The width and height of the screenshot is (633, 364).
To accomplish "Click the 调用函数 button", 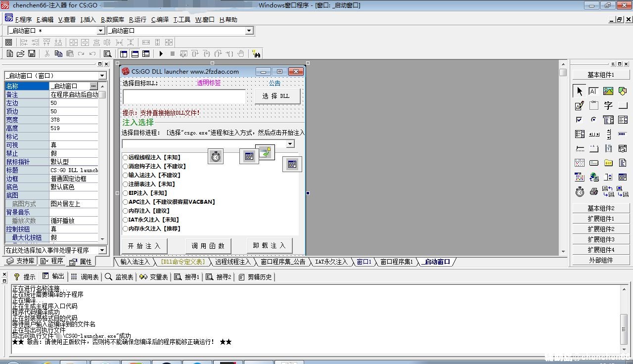I will pos(208,246).
